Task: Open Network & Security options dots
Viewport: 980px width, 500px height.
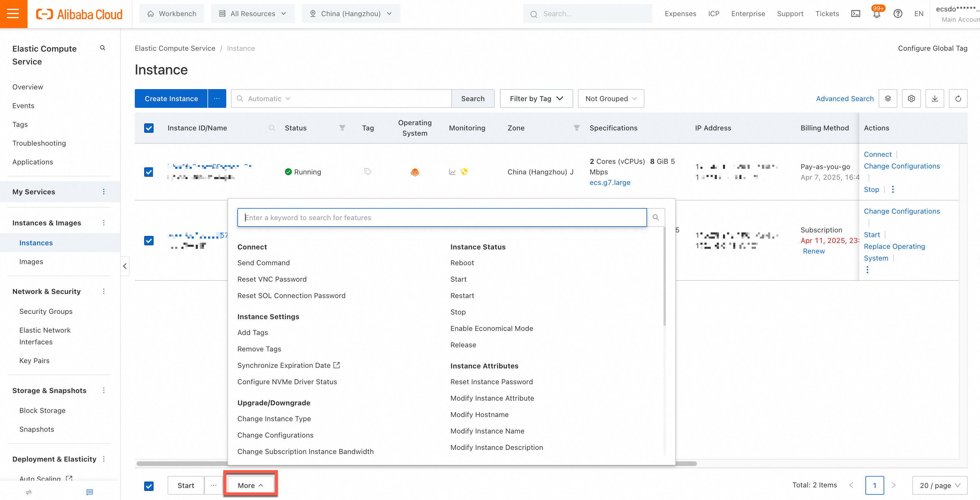Action: tap(104, 292)
